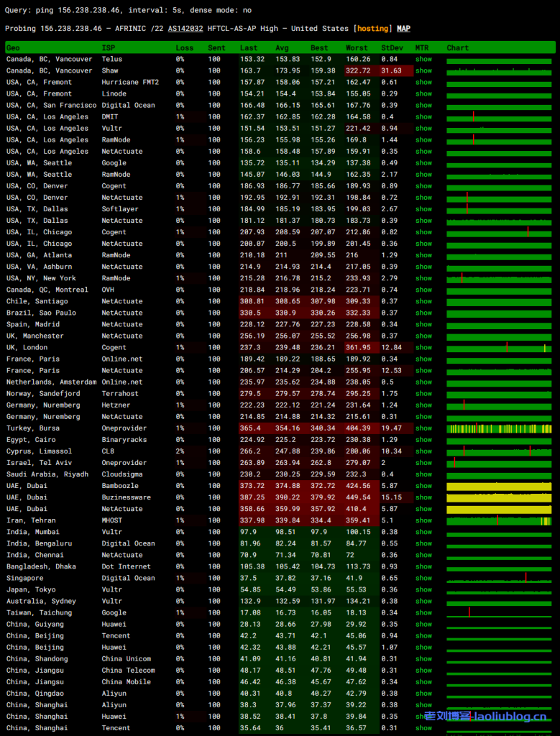560x736 pixels.
Task: Click the striped chart for Turkey Bursa
Action: click(499, 428)
